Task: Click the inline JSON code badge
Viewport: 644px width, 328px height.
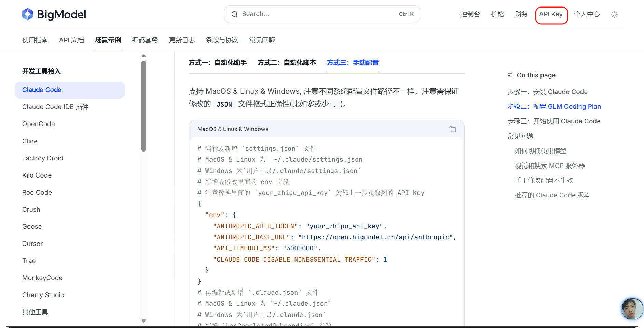Action: tap(224, 105)
